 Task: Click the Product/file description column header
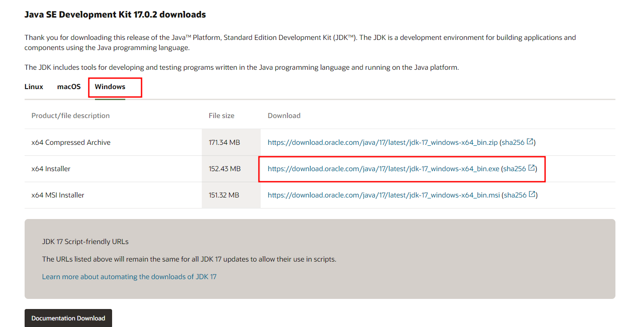click(70, 116)
